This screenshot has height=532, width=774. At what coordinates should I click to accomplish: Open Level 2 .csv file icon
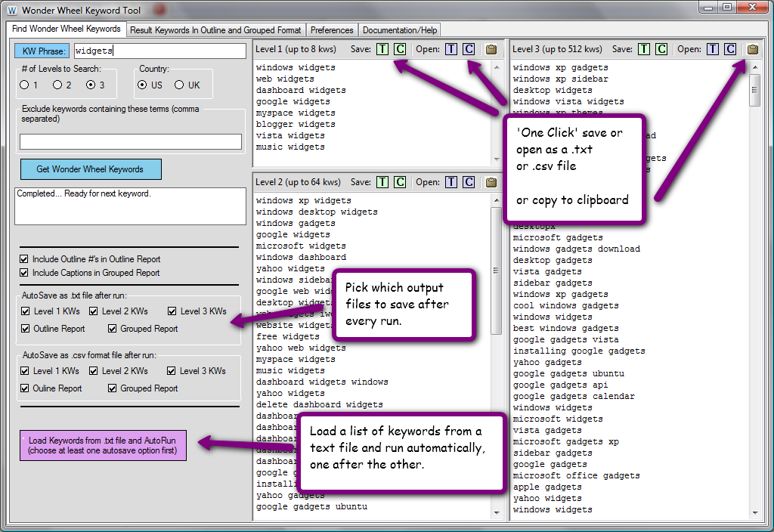tap(469, 182)
